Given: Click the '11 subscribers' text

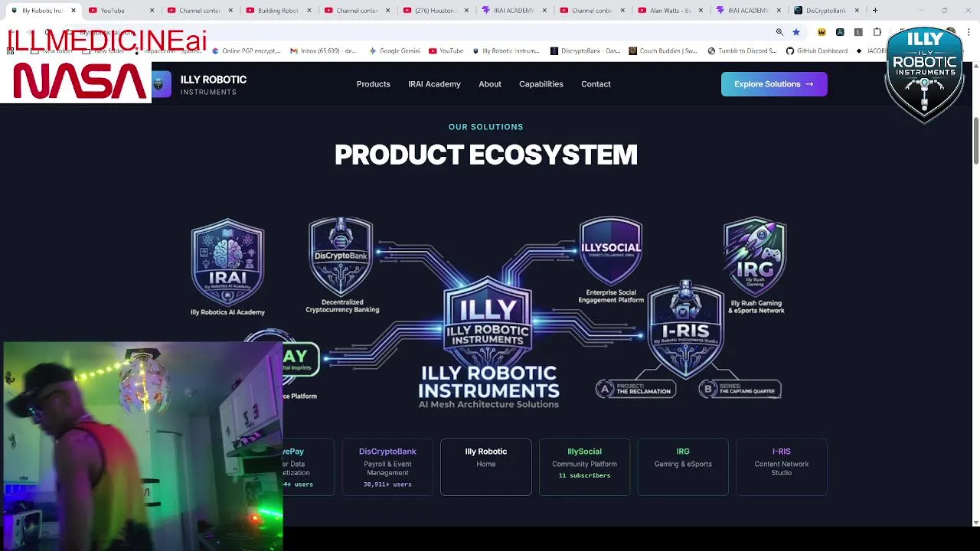Looking at the screenshot, I should click(x=584, y=475).
